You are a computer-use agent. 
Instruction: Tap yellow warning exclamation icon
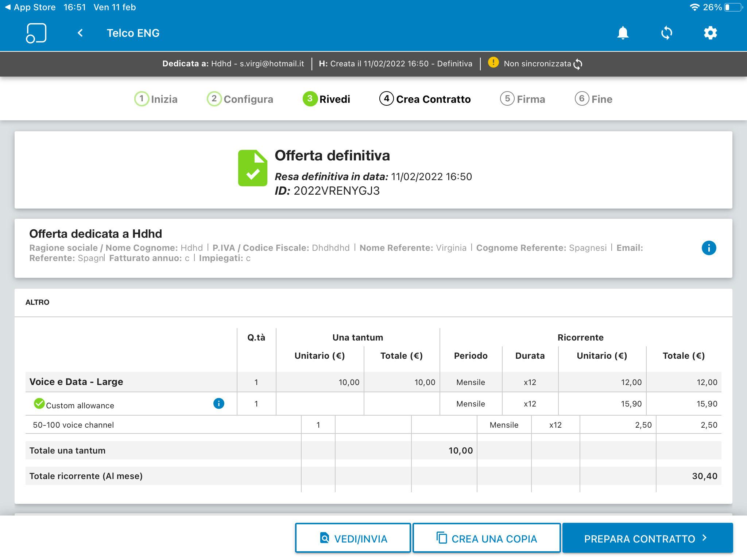tap(493, 62)
